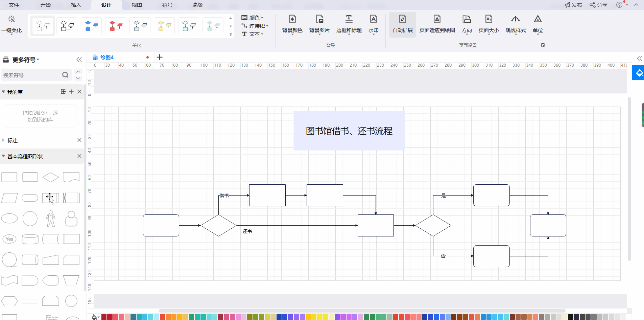Select the title box 图书馆借书、还书流程
The image size is (644, 320).
[x=349, y=131]
